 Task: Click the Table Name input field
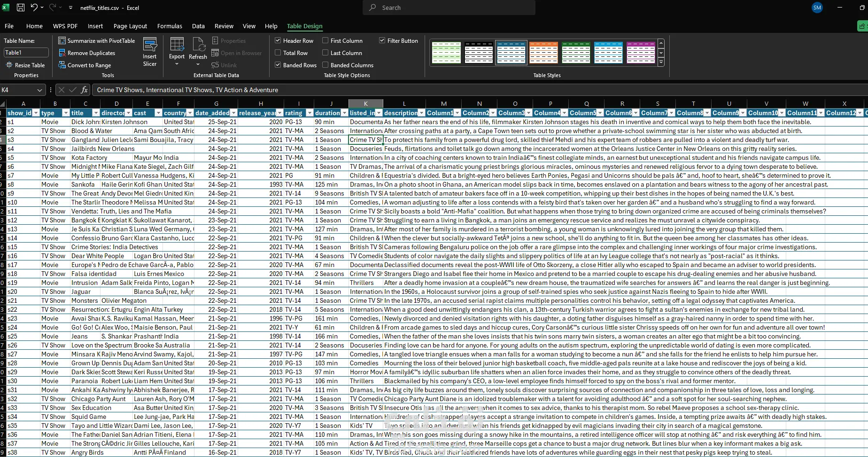(x=26, y=53)
